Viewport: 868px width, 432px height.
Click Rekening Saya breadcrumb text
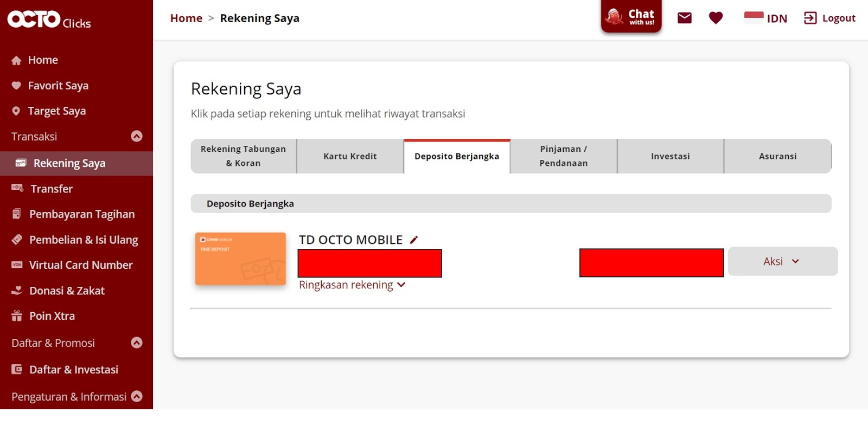259,18
